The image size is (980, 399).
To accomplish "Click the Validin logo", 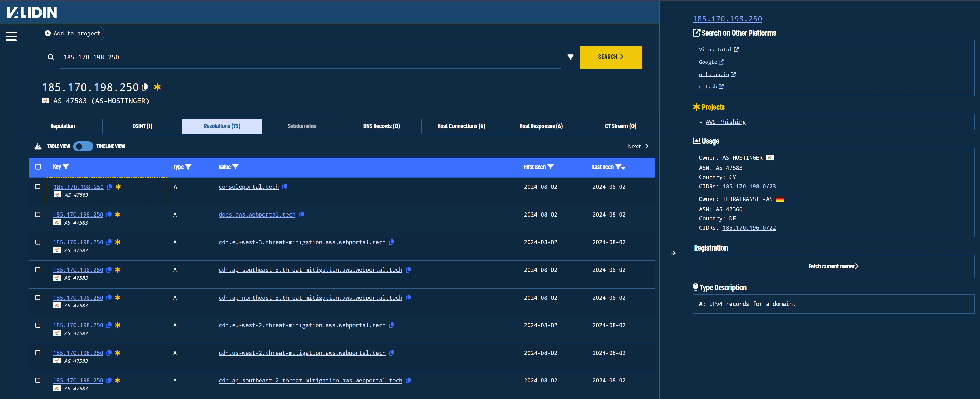I will (32, 13).
